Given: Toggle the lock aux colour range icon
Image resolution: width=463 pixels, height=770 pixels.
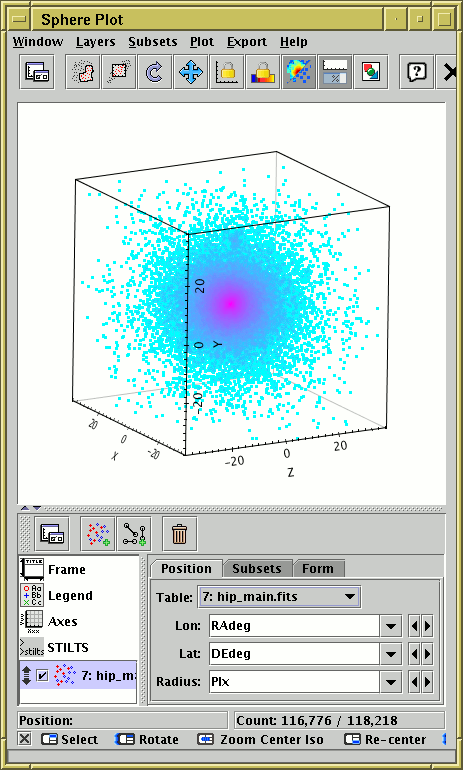Looking at the screenshot, I should pos(263,72).
